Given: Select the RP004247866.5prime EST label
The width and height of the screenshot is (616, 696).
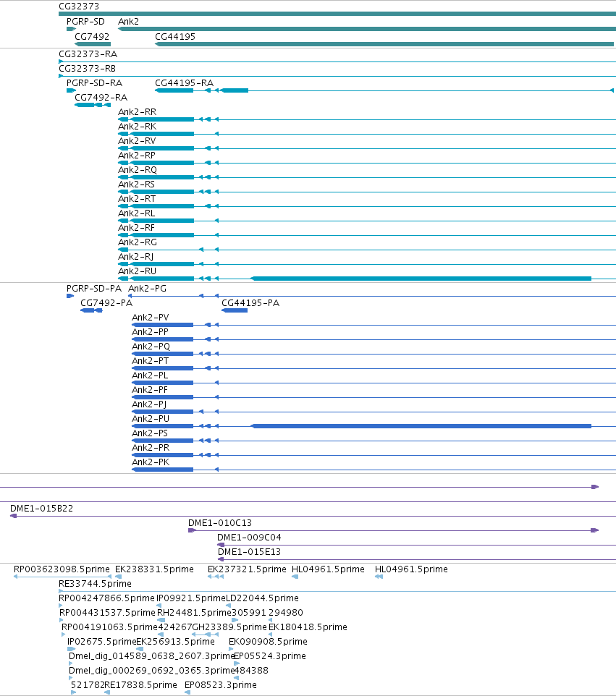Looking at the screenshot, I should 106,598.
